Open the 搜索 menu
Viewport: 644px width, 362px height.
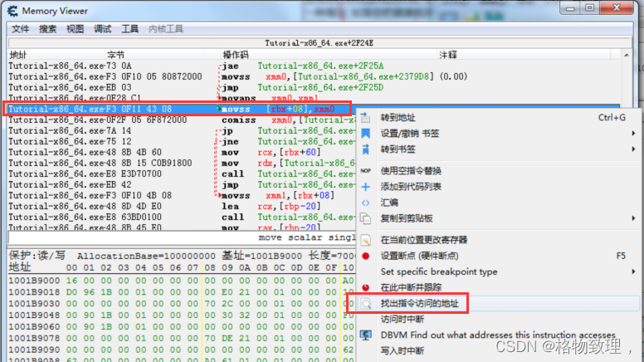click(47, 29)
